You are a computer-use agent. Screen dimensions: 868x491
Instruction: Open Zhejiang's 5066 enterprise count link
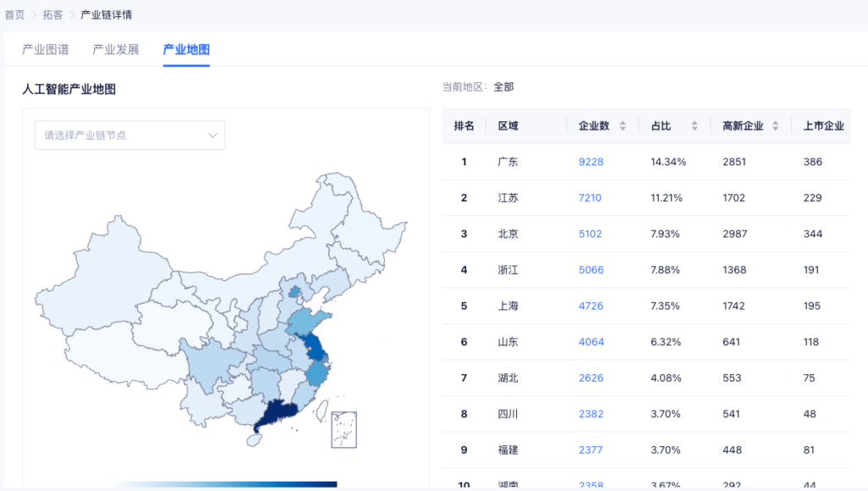point(591,270)
